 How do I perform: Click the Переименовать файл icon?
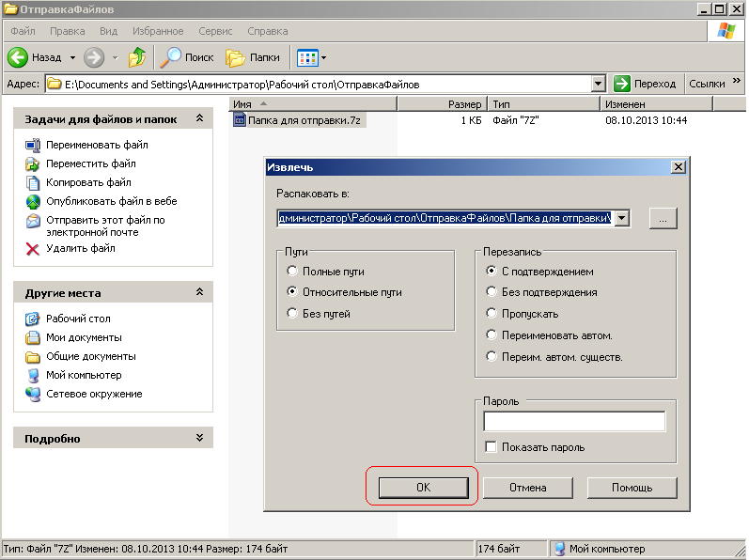tap(33, 145)
